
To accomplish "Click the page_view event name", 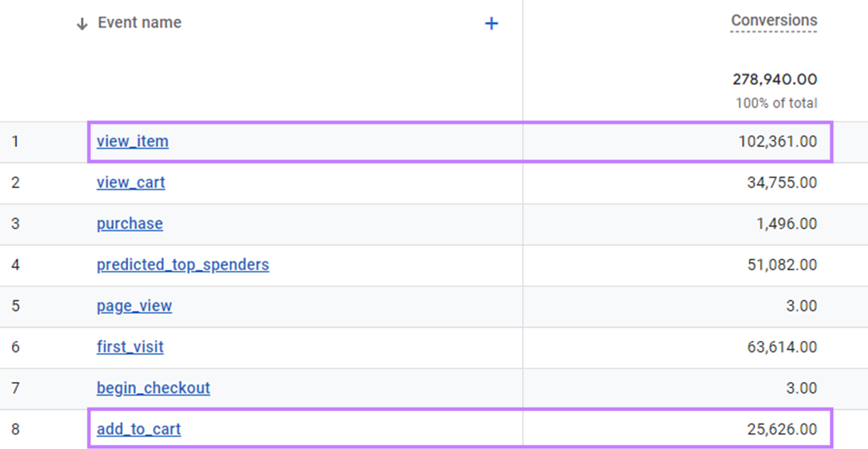I will tap(133, 306).
